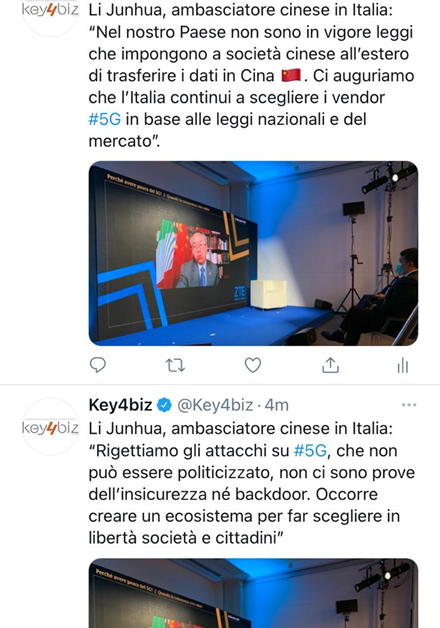Image resolution: width=440 pixels, height=628 pixels.
Task: Reply to the first Key4biz tweet
Action: coord(98,365)
